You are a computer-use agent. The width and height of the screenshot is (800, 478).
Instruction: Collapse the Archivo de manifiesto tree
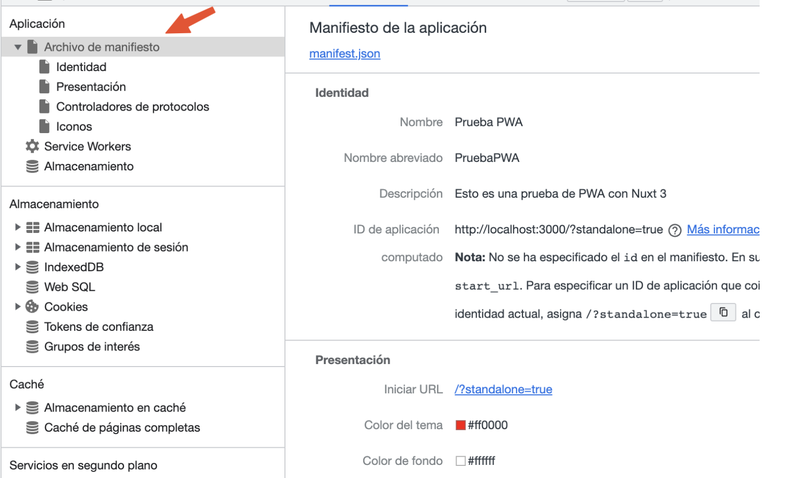17,47
